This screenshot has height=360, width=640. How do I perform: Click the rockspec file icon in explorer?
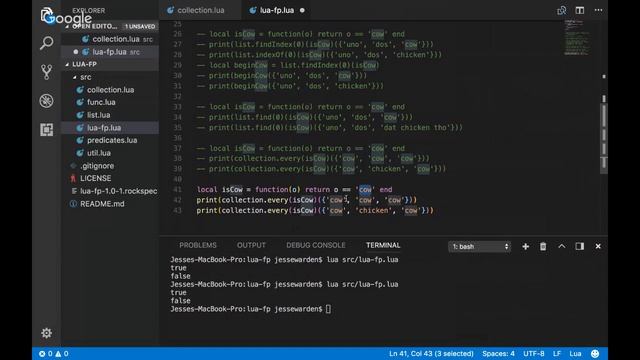(74, 191)
